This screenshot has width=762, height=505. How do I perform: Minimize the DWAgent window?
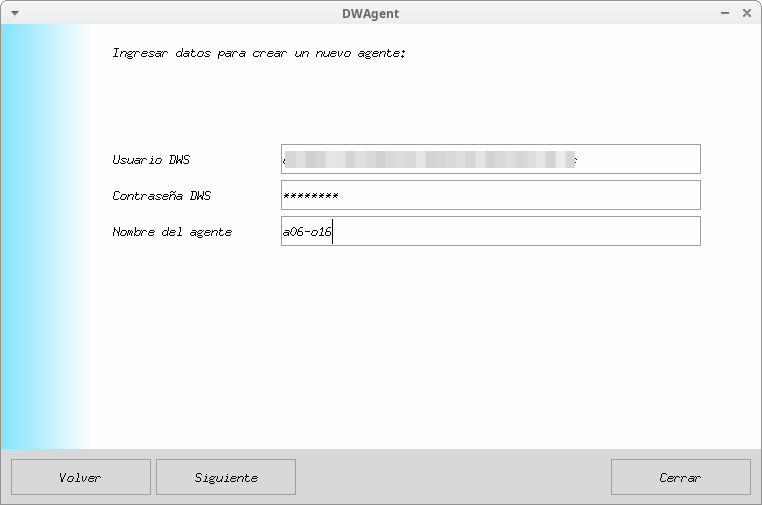[x=725, y=13]
